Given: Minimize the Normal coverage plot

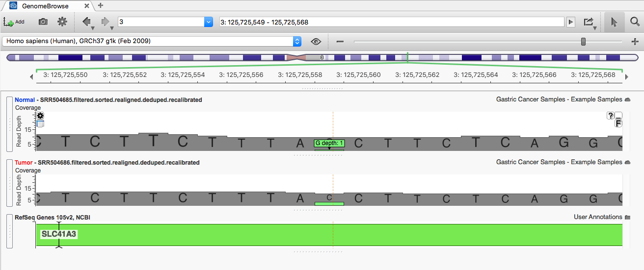Looking at the screenshot, I should [618, 115].
